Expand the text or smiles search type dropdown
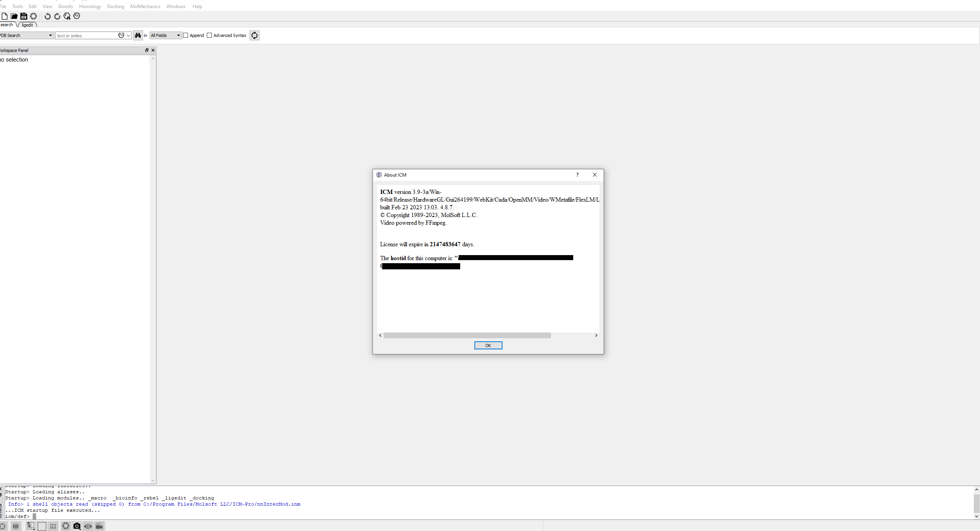 tap(128, 35)
